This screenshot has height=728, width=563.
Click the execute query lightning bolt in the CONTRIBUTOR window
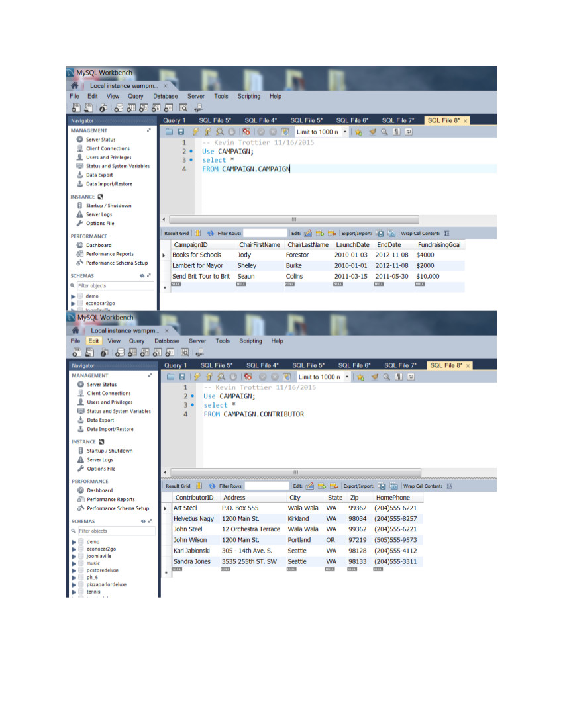click(197, 377)
